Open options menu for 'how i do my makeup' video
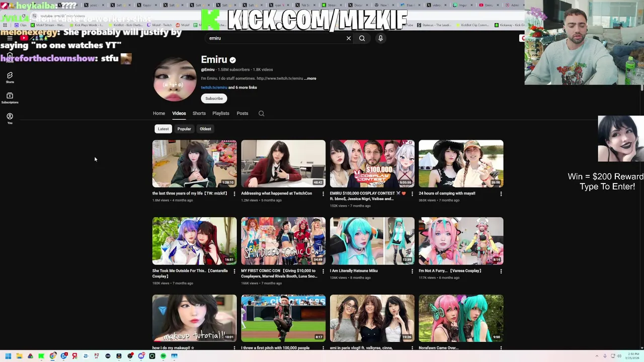644x362 pixels. [234, 348]
